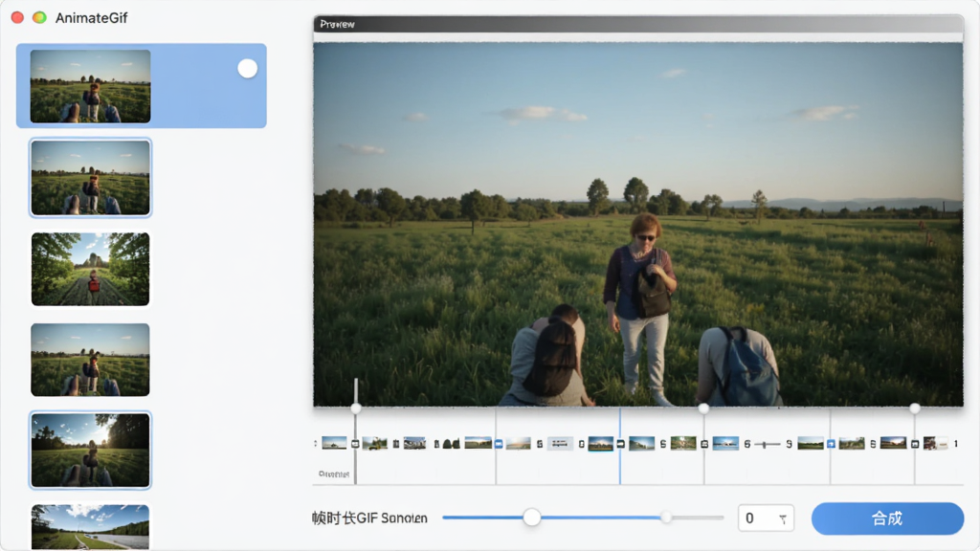
Task: Click the Preview panel title text
Action: 338,24
